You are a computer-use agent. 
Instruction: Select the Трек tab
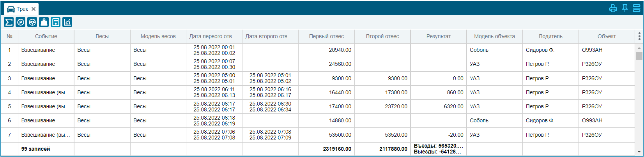[x=18, y=9]
